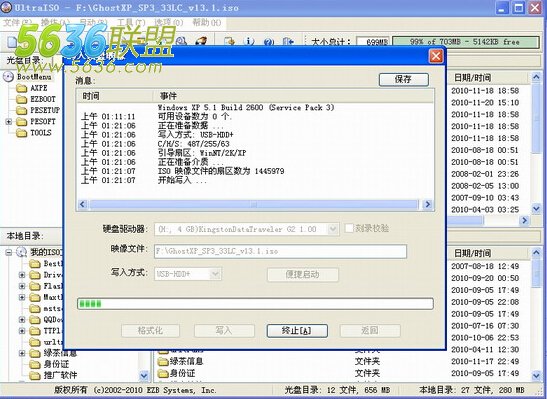Viewport: 547px width, 399px height.
Task: Select the BootMenu disc icon in tree
Action: [8, 76]
